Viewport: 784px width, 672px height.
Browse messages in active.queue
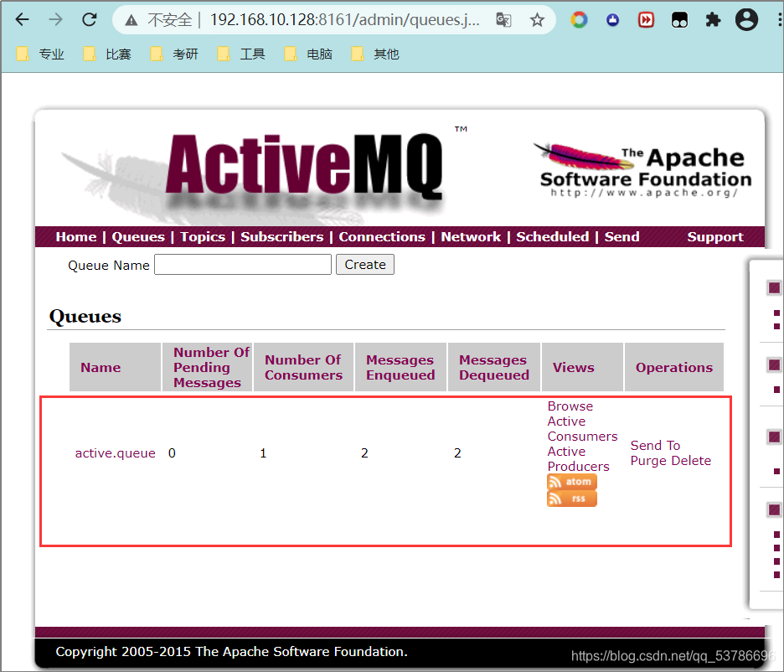tap(570, 406)
